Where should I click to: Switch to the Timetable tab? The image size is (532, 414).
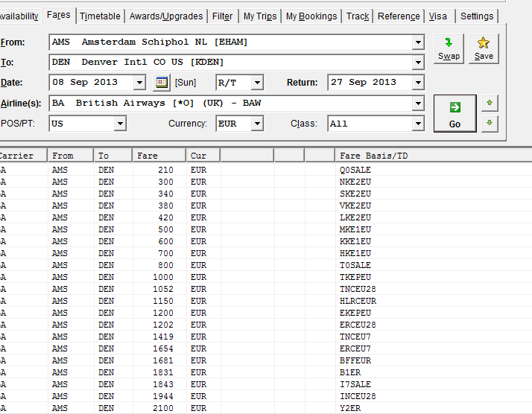[100, 16]
